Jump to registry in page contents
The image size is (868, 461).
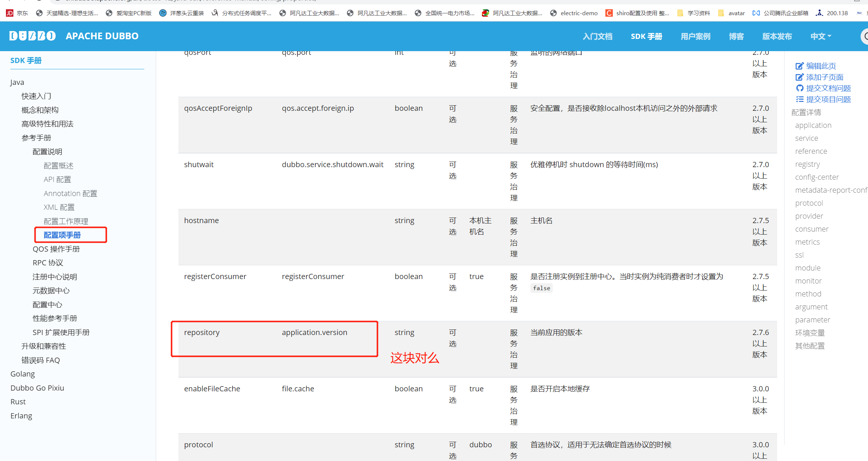tap(808, 164)
